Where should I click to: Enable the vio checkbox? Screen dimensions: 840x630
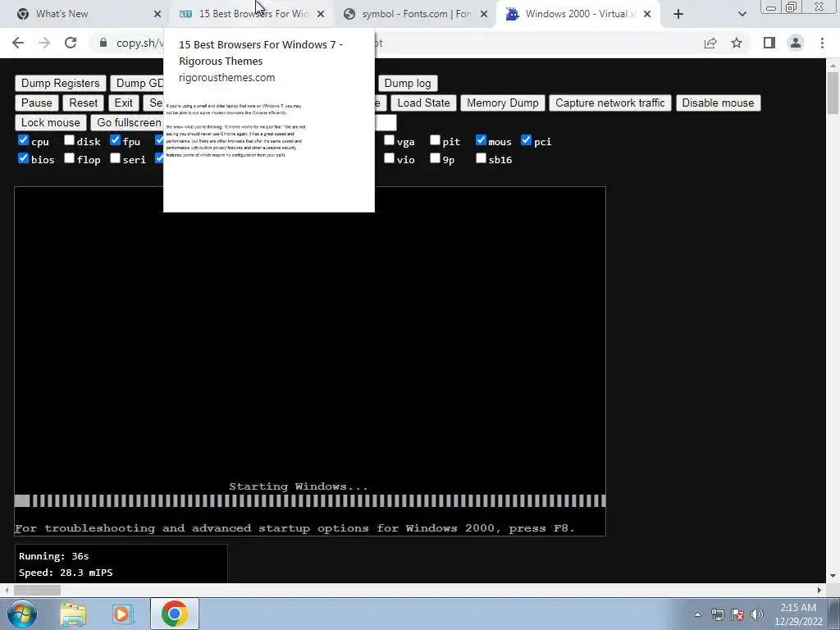[x=390, y=158]
